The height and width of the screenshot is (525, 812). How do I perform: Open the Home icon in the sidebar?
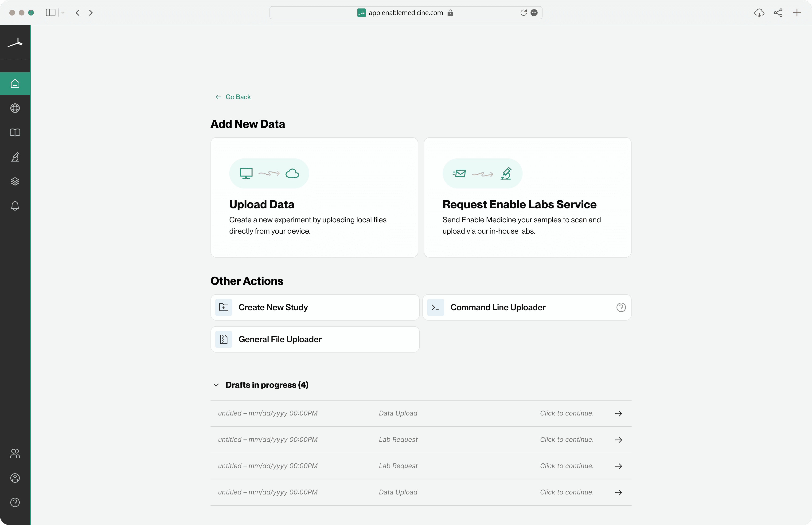pyautogui.click(x=15, y=83)
